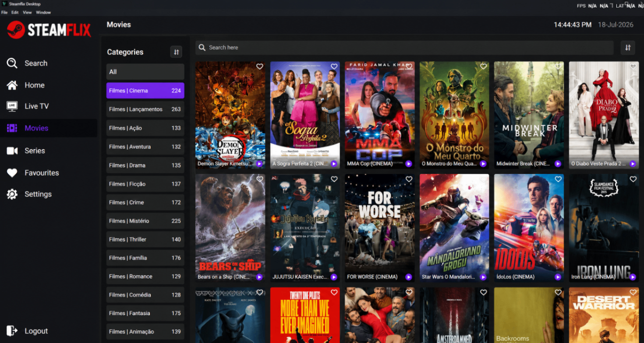Toggle favourite heart on Midwinter Break

coord(558,66)
